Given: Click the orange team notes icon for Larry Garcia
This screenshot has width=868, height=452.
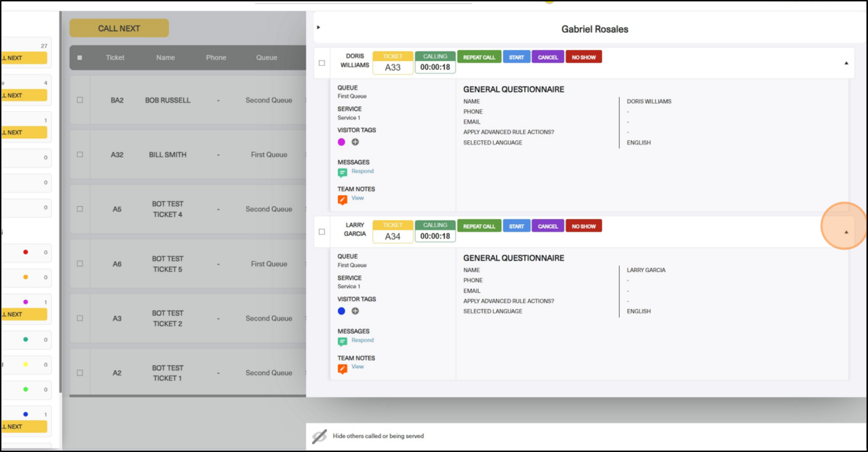Looking at the screenshot, I should [x=342, y=368].
